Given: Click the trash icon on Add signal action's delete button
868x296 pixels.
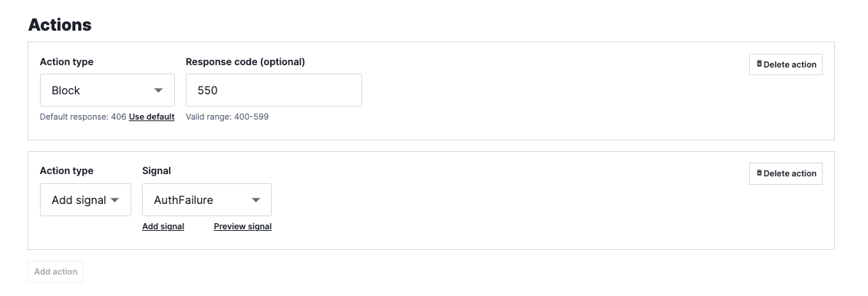Looking at the screenshot, I should coord(759,173).
